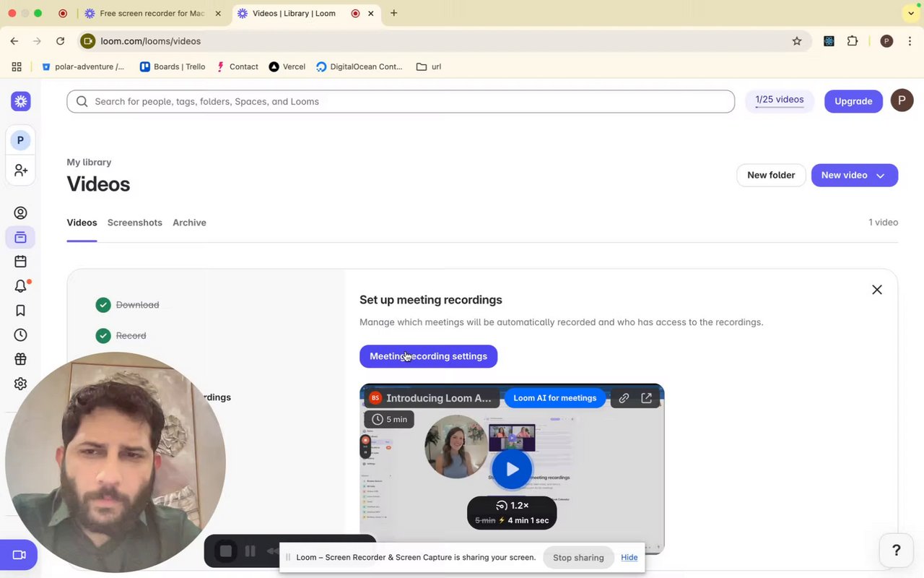
Task: Open the polar-adventure bookmark
Action: [83, 66]
